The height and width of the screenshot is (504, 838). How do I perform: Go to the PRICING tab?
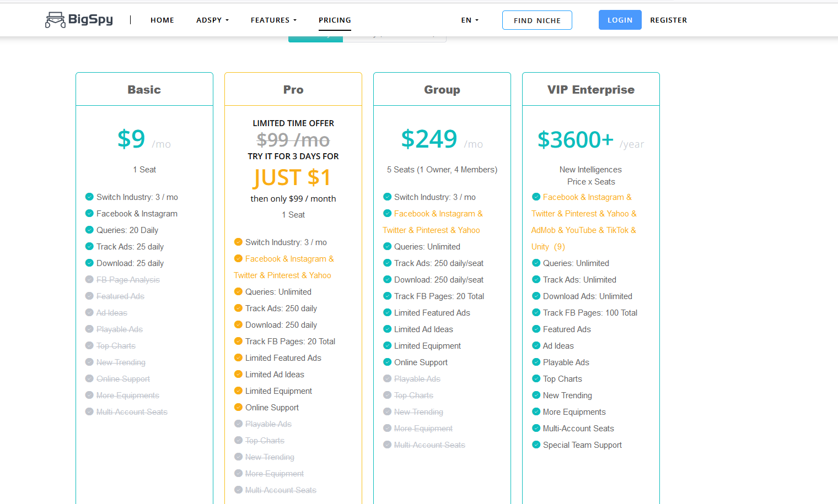335,20
